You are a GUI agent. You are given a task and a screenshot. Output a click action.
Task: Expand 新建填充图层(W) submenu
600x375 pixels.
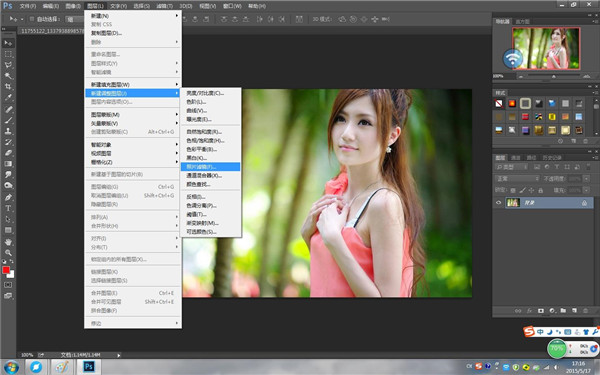(133, 85)
